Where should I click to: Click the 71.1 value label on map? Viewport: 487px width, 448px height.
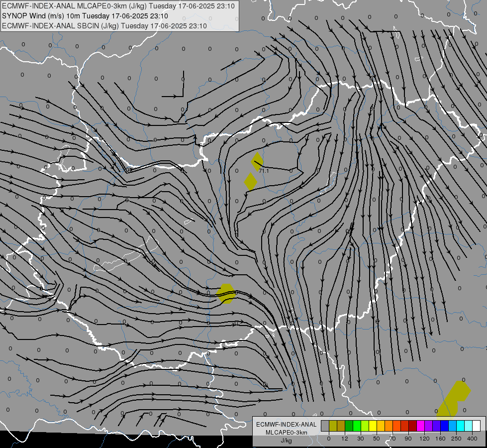point(264,171)
